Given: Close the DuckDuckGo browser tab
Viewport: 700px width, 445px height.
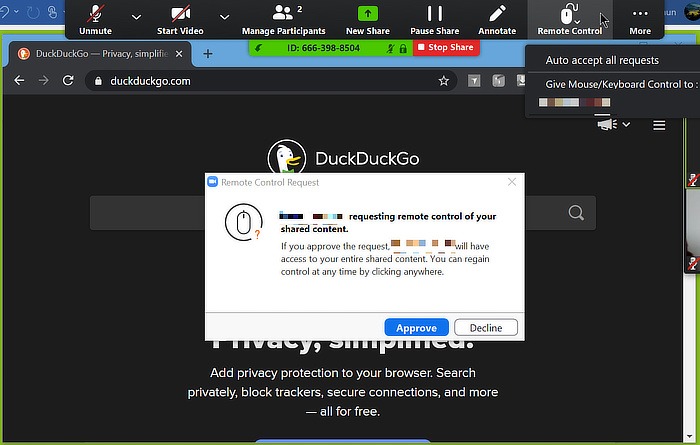Looking at the screenshot, I should pos(179,54).
